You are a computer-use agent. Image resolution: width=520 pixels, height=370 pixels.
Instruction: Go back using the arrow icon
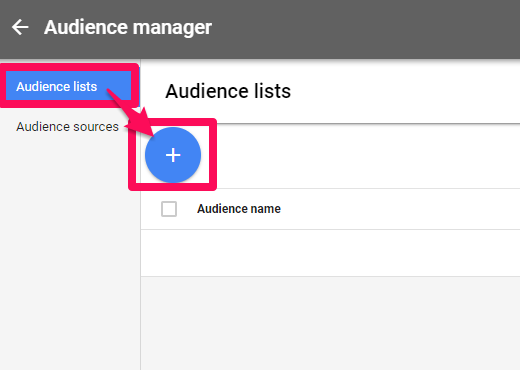tap(20, 27)
